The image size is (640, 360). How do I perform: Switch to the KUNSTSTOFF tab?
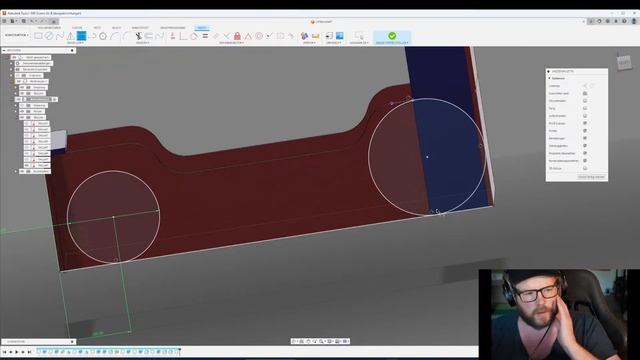[140, 28]
